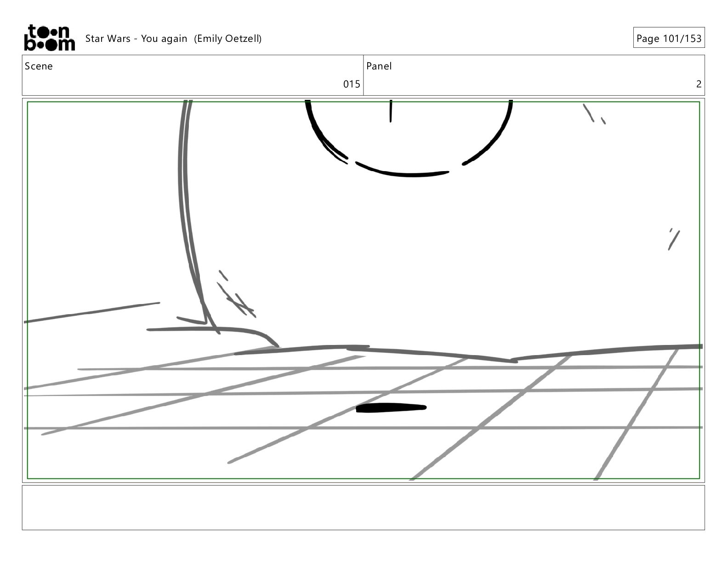Click the empty notes box below the panel
The height and width of the screenshot is (563, 728).
tap(363, 507)
